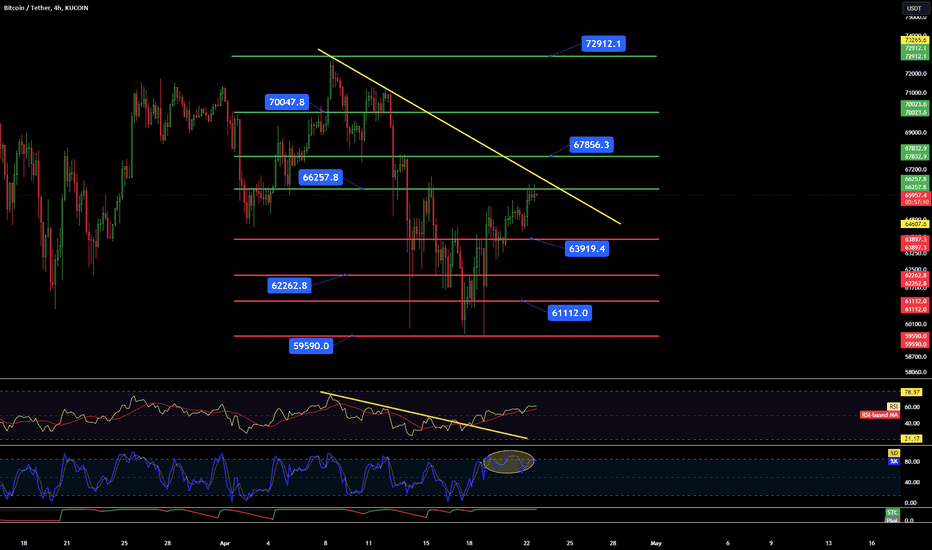This screenshot has width=932, height=550.
Task: Click the Bitcoin / Tether chart title
Action: coord(46,8)
